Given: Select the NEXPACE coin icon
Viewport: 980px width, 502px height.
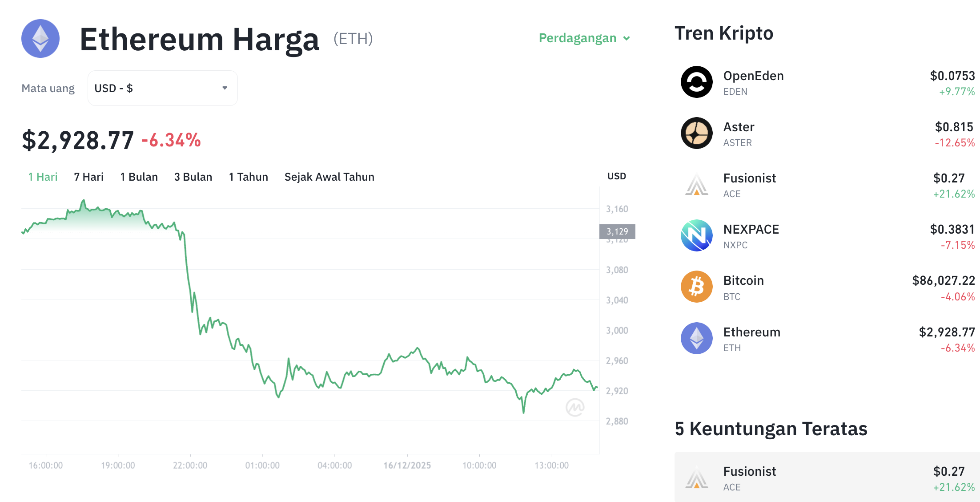Looking at the screenshot, I should pos(696,236).
